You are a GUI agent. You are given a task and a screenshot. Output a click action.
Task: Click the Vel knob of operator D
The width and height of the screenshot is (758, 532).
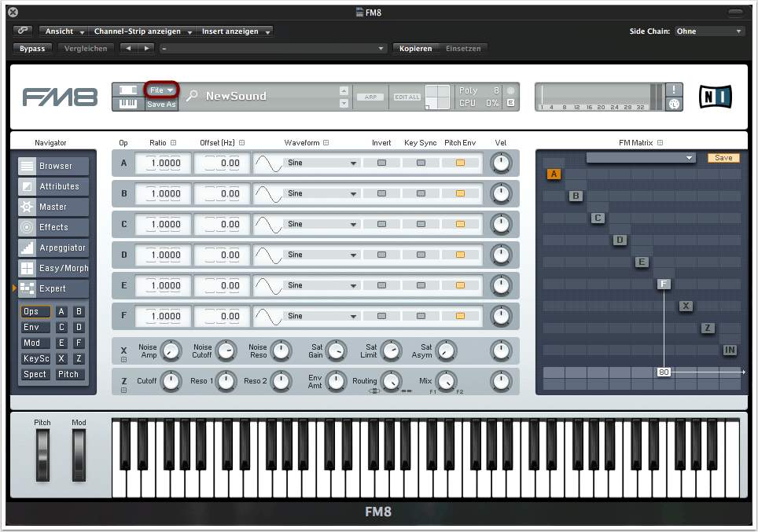click(x=501, y=255)
